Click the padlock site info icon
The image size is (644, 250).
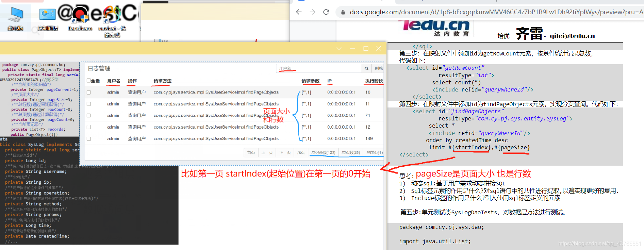pos(343,12)
